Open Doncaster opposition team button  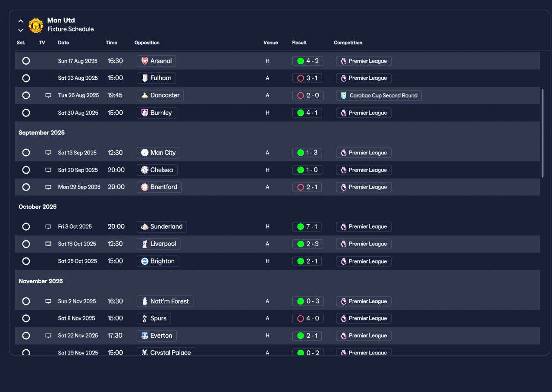pyautogui.click(x=160, y=95)
